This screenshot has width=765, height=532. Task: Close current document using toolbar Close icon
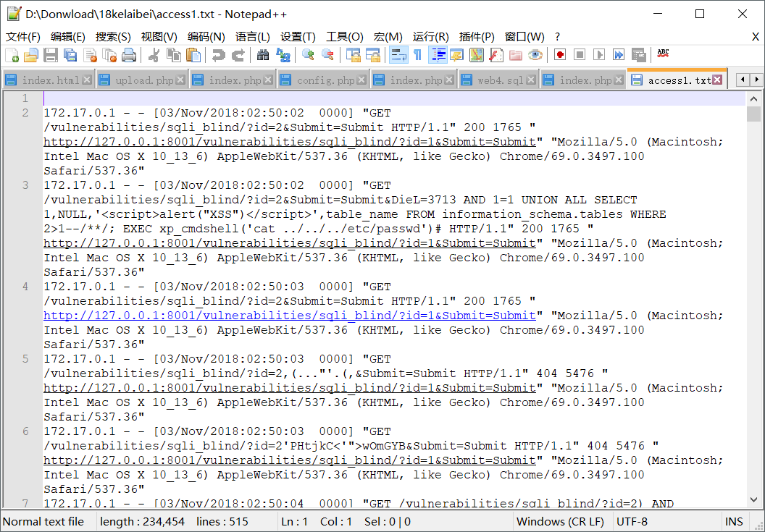[91, 55]
